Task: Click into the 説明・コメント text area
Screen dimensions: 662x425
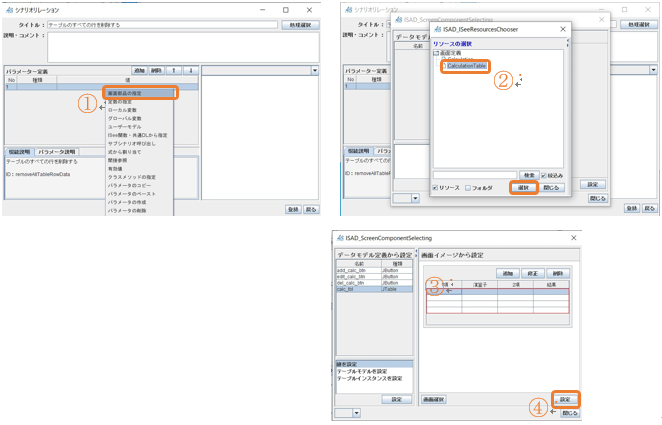Action: coord(183,47)
